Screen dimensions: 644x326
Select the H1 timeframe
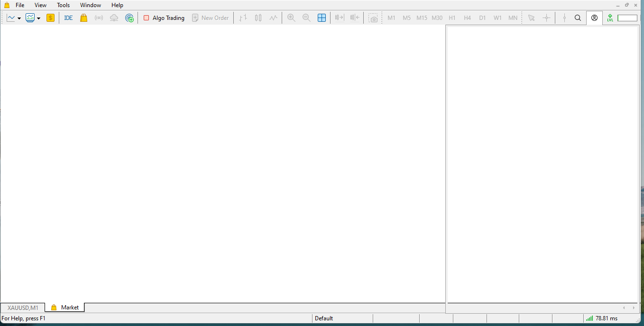452,18
